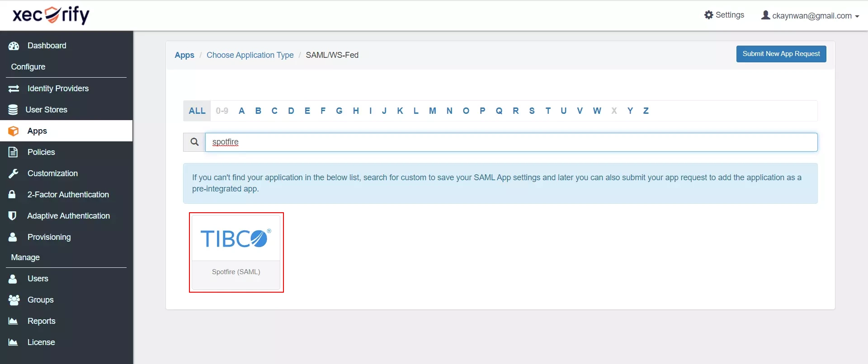The image size is (868, 364).
Task: Click the Policies document icon
Action: point(13,152)
